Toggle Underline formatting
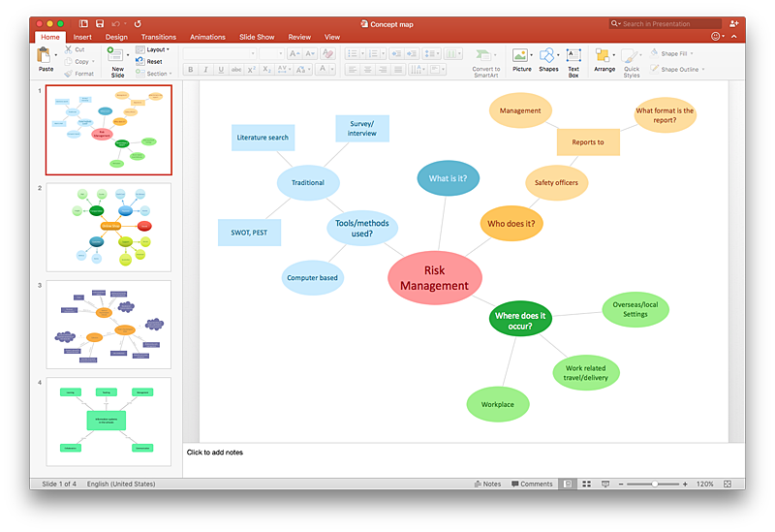 click(x=221, y=70)
